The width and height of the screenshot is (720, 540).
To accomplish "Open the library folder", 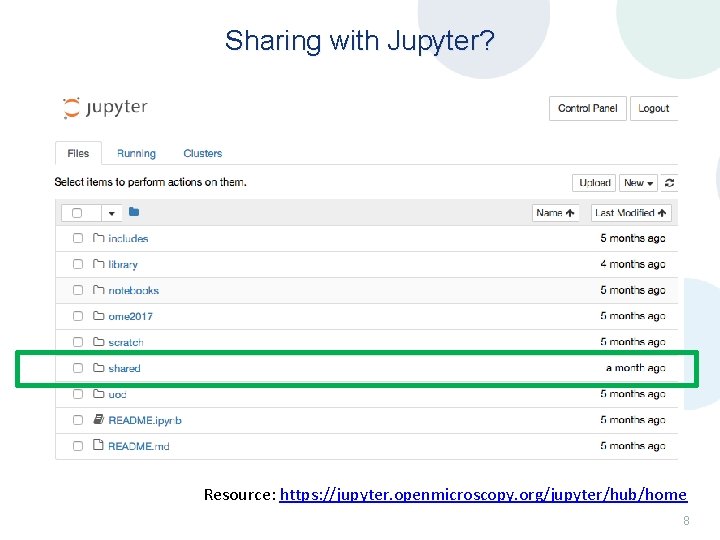I will pos(123,264).
